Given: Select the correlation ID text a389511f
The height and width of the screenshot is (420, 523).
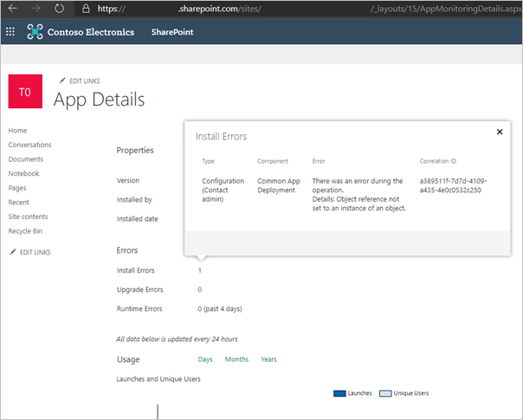Looking at the screenshot, I should click(x=453, y=185).
